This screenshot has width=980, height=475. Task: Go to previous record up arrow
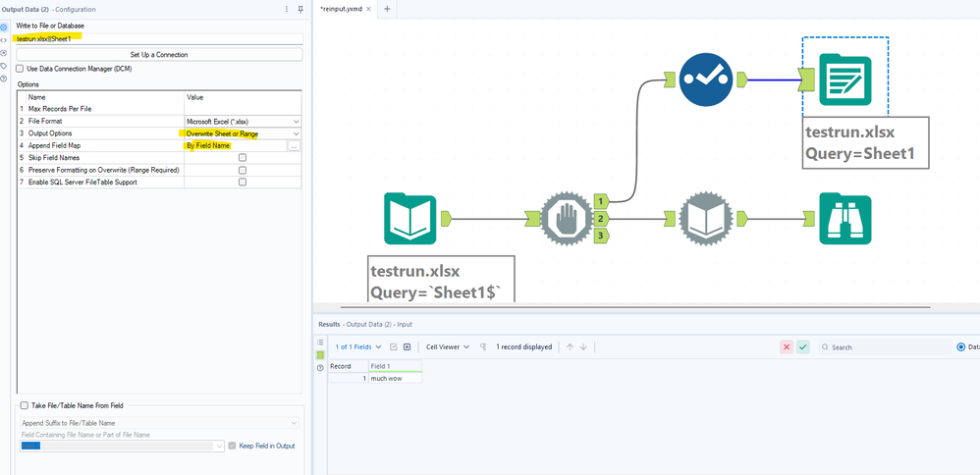(x=570, y=346)
